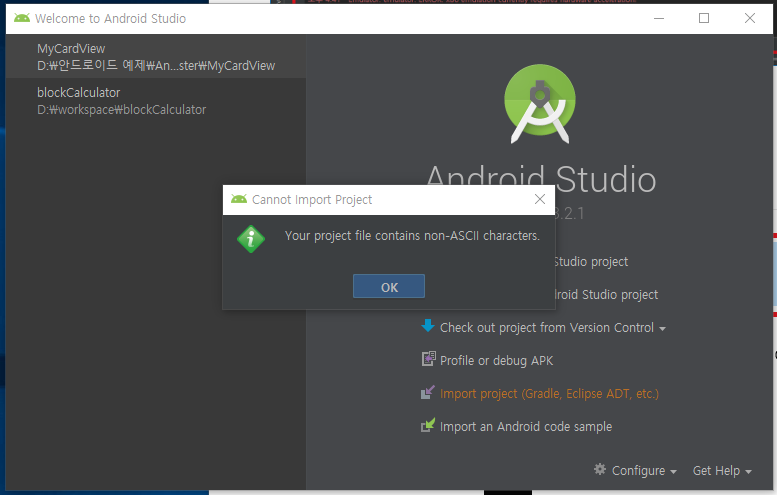777x495 pixels.
Task: Click the blue download arrow icon
Action: tap(428, 326)
